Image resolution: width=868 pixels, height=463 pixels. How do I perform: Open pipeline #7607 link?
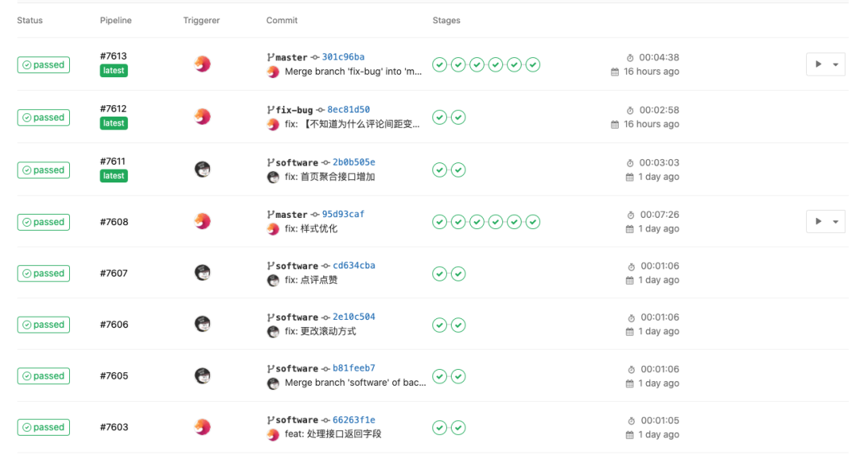tap(113, 273)
